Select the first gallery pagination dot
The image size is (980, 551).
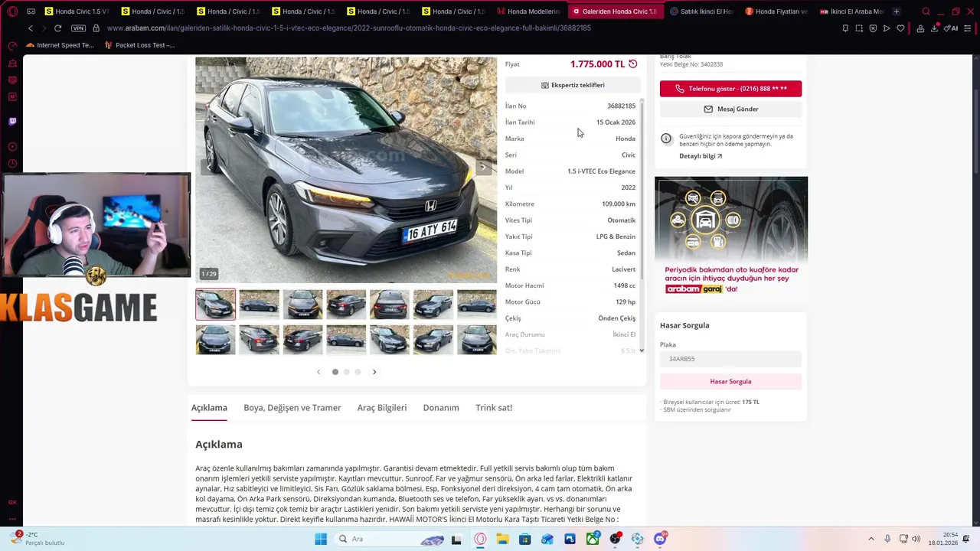pos(335,372)
